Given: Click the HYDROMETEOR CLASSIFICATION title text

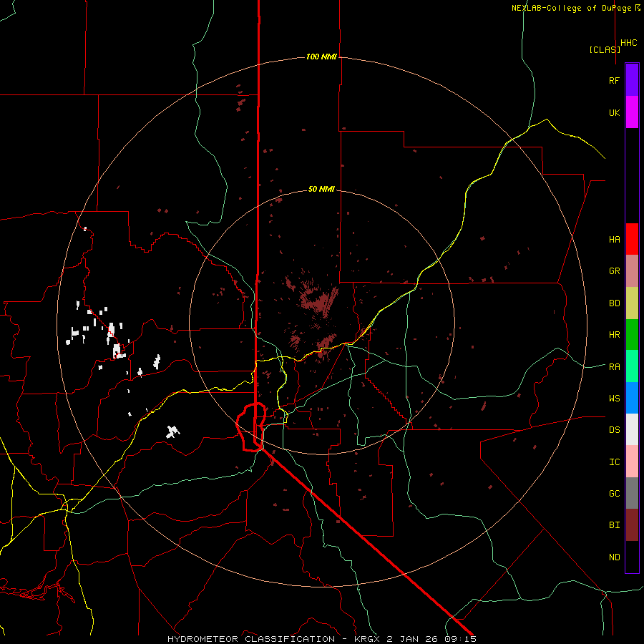Looking at the screenshot, I should pos(251,639).
